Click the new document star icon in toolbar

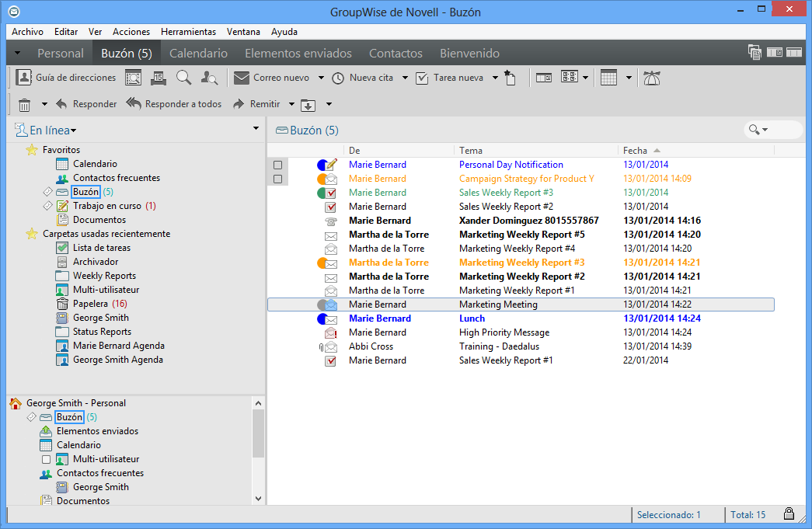click(x=510, y=78)
